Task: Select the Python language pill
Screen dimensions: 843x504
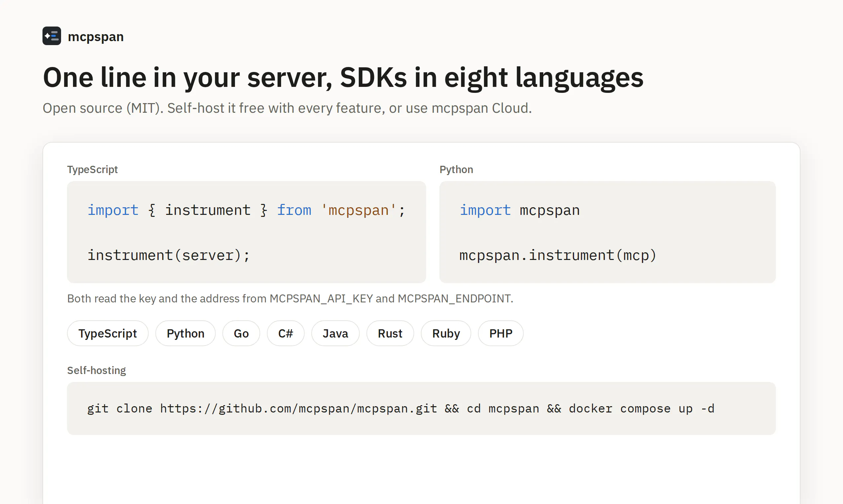Action: tap(186, 333)
